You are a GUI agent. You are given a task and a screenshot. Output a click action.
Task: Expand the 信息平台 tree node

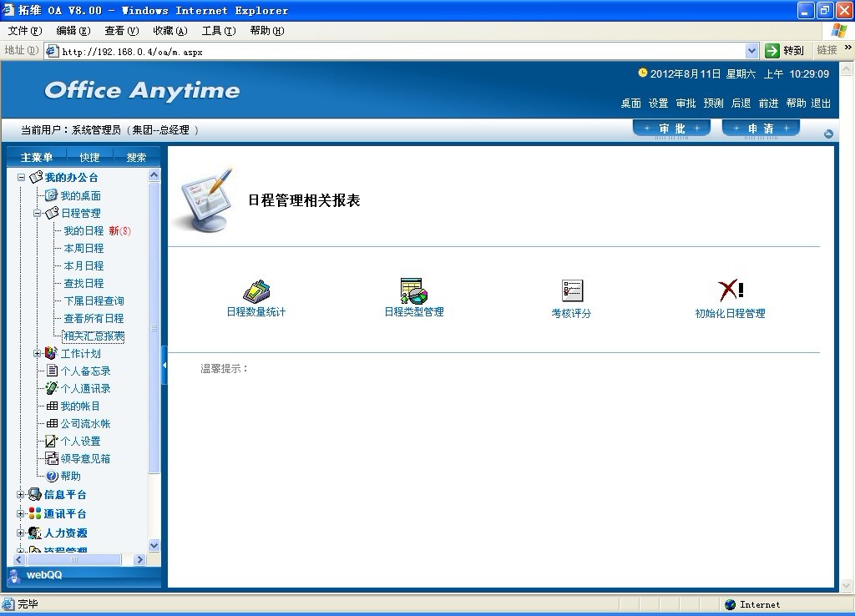21,494
